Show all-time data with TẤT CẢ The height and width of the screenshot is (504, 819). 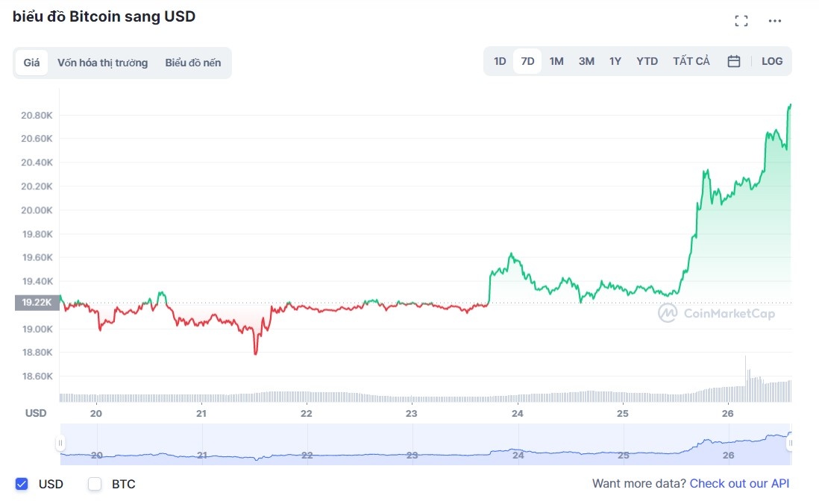pyautogui.click(x=691, y=61)
